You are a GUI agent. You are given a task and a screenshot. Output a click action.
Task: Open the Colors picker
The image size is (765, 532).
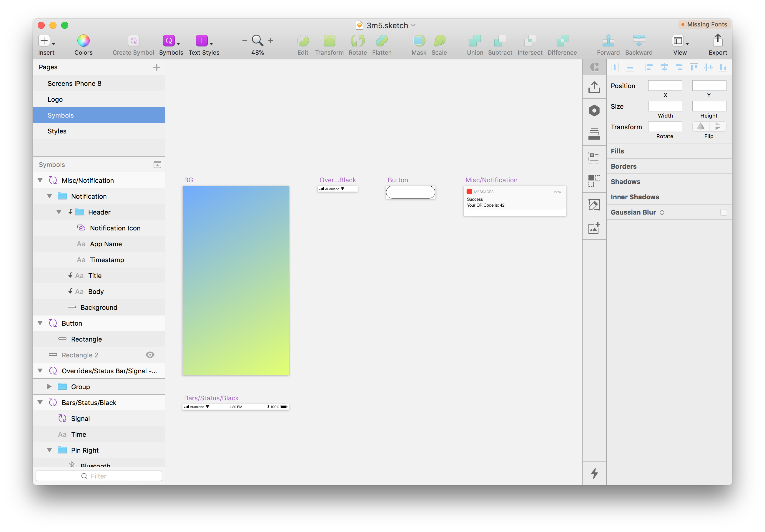tap(83, 41)
